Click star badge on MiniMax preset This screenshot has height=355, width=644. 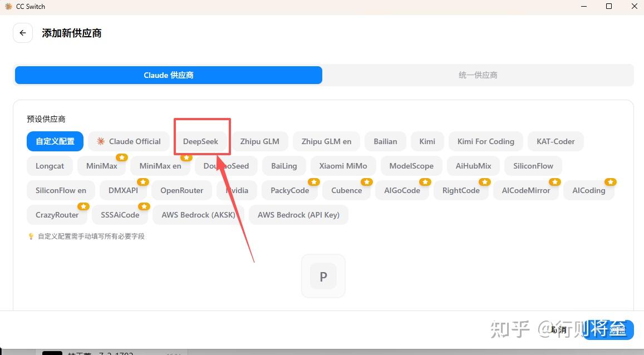click(x=121, y=157)
